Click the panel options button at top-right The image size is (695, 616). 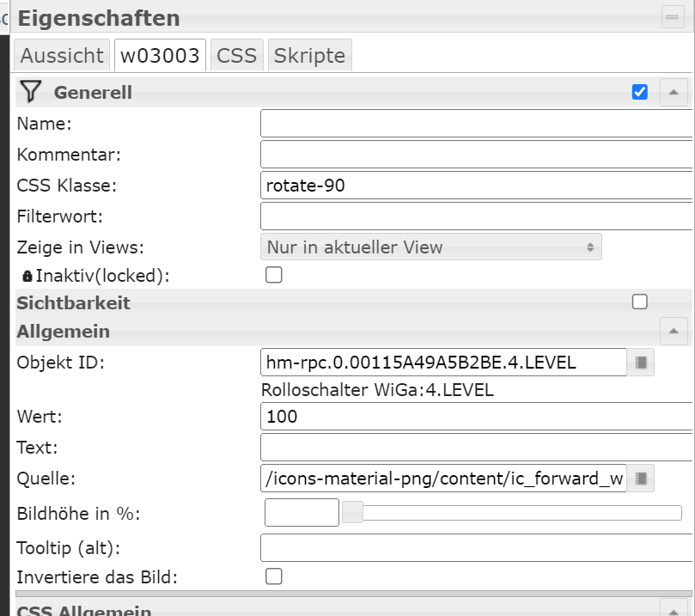click(673, 17)
